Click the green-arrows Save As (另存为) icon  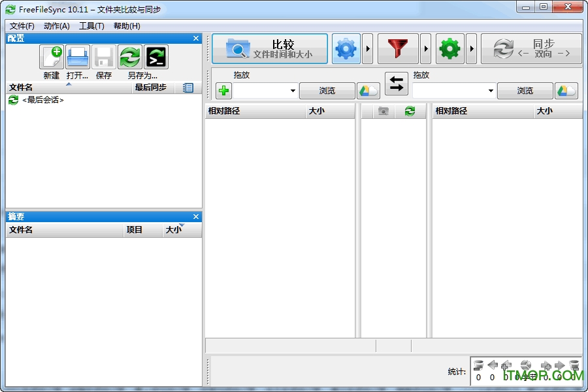pos(130,57)
